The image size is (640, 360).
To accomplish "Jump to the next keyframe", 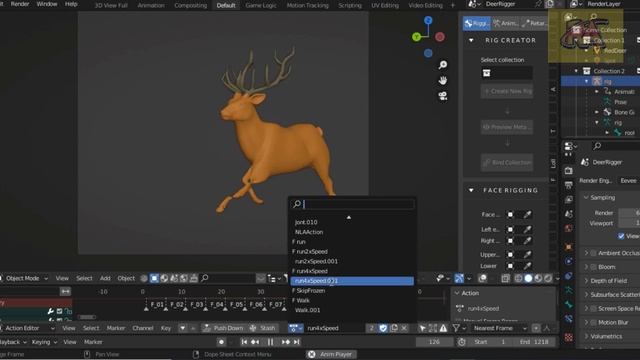I will (x=286, y=342).
